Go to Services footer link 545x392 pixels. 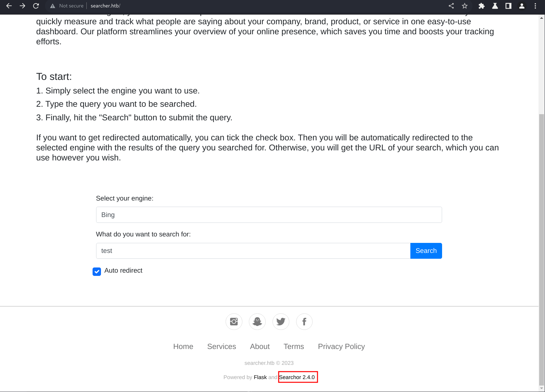pyautogui.click(x=221, y=346)
